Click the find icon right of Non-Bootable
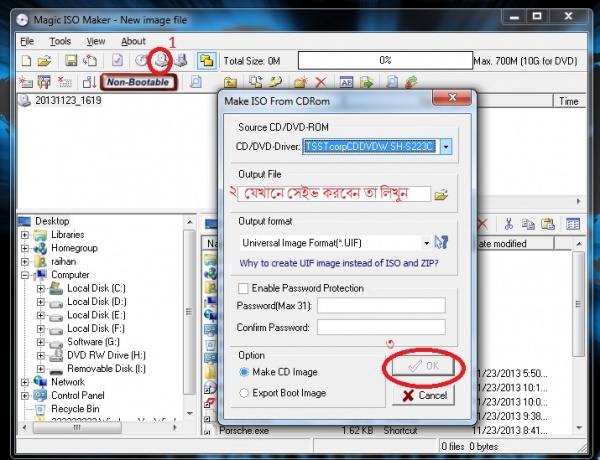Screen dimensions: 600x460 [x=196, y=82]
